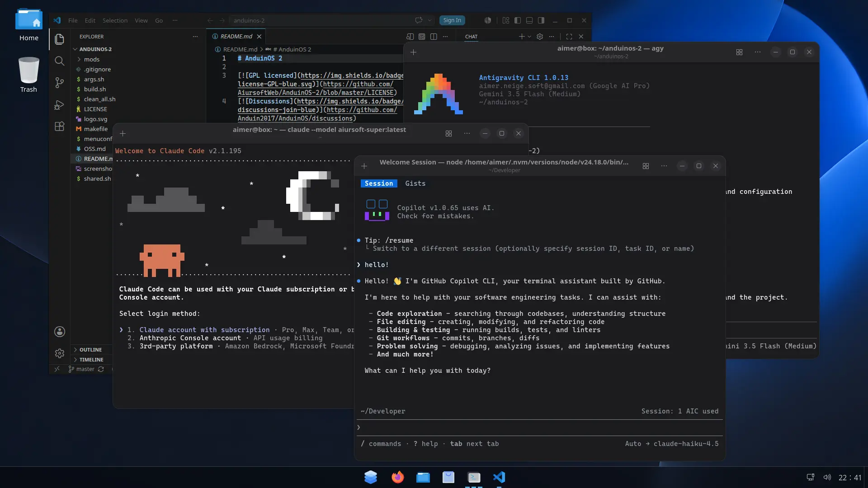Toggle the secondary side bar in VS Code
Screen dimensions: 868x488
(541, 20)
